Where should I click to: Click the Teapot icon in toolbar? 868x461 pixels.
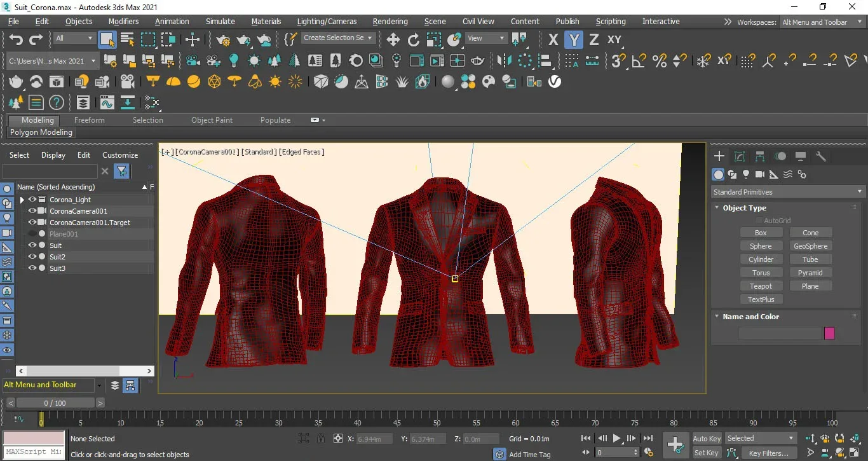pyautogui.click(x=16, y=81)
